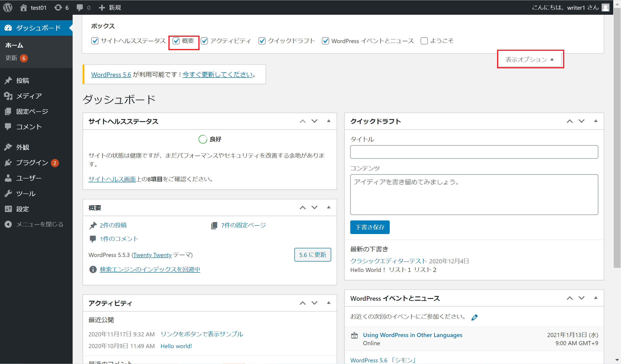
Task: Open the 外観 menu in sidebar
Action: point(22,147)
